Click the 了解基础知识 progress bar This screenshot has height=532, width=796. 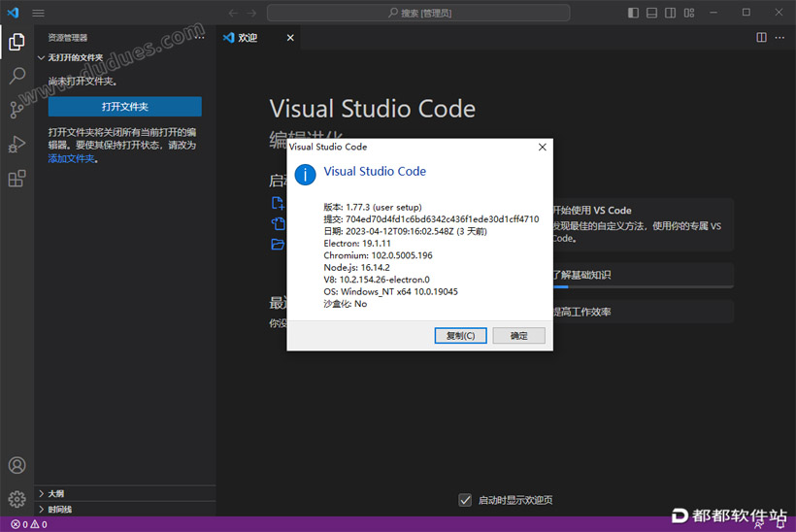tap(644, 286)
